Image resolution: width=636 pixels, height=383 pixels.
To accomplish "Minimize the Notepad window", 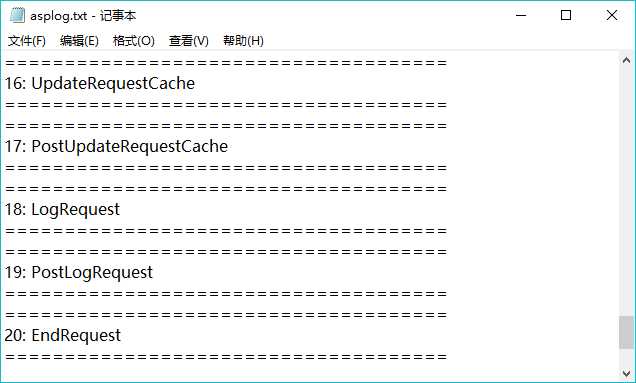I will pyautogui.click(x=521, y=15).
